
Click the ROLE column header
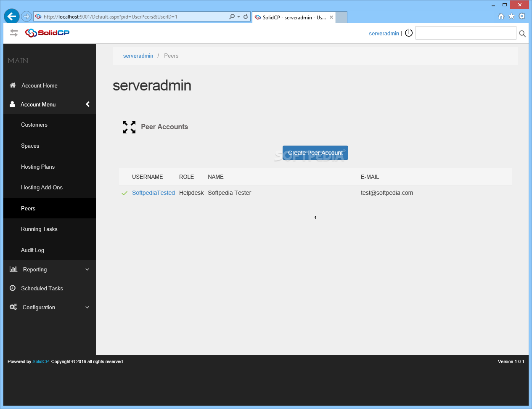186,177
